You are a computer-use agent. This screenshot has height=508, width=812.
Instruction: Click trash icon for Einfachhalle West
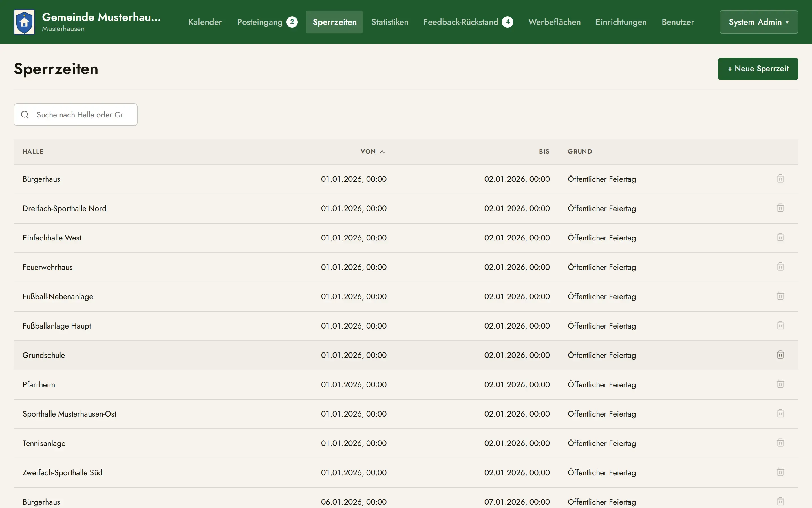(780, 238)
